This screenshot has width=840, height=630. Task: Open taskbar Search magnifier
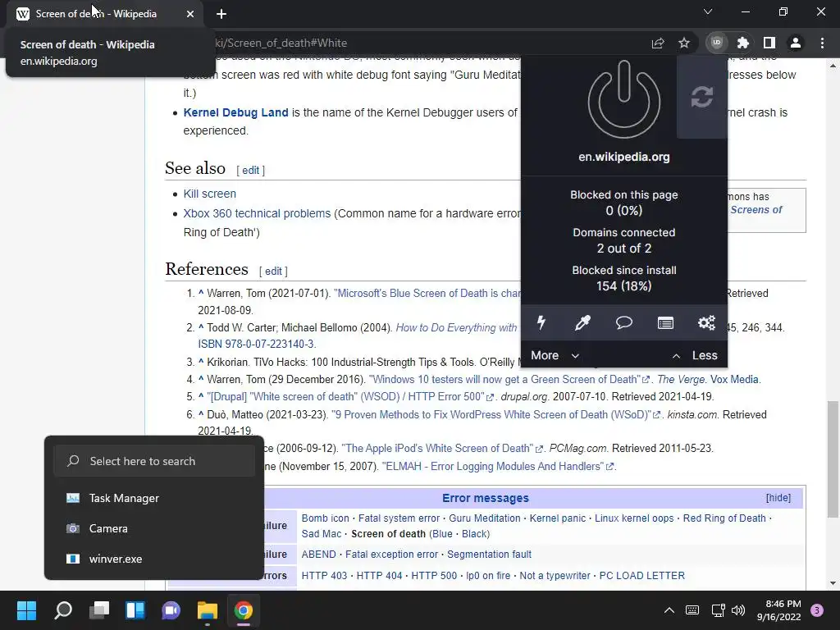tap(63, 610)
